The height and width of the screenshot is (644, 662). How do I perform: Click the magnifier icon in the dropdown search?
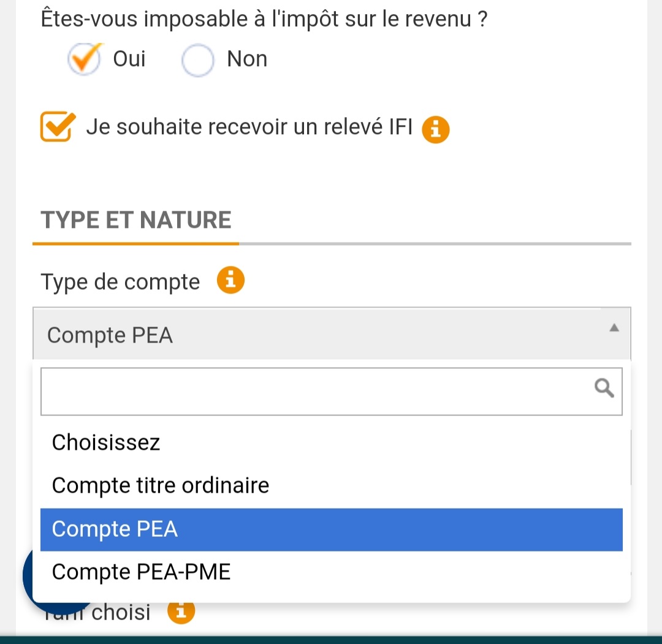(604, 388)
